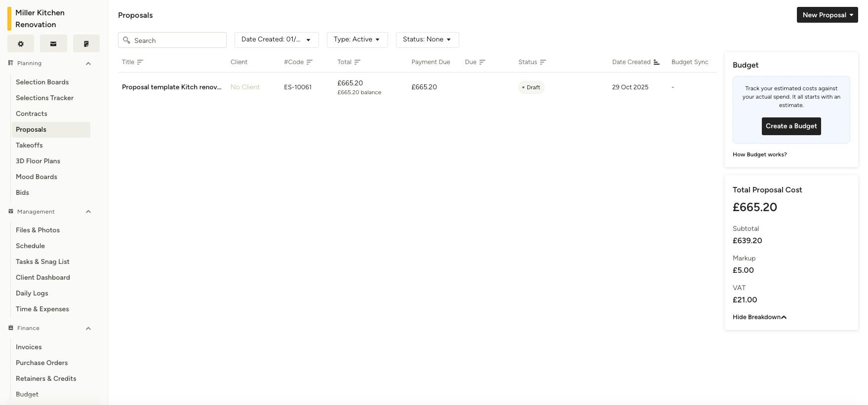The width and height of the screenshot is (868, 405).
Task: Open the Type: Active filter dropdown
Action: 357,40
